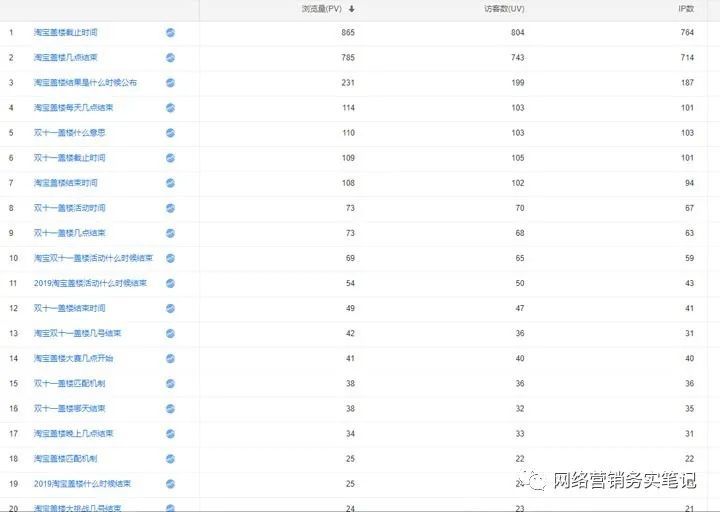Click the icon beside 淘宝盖楼每天几点结束

click(x=170, y=108)
